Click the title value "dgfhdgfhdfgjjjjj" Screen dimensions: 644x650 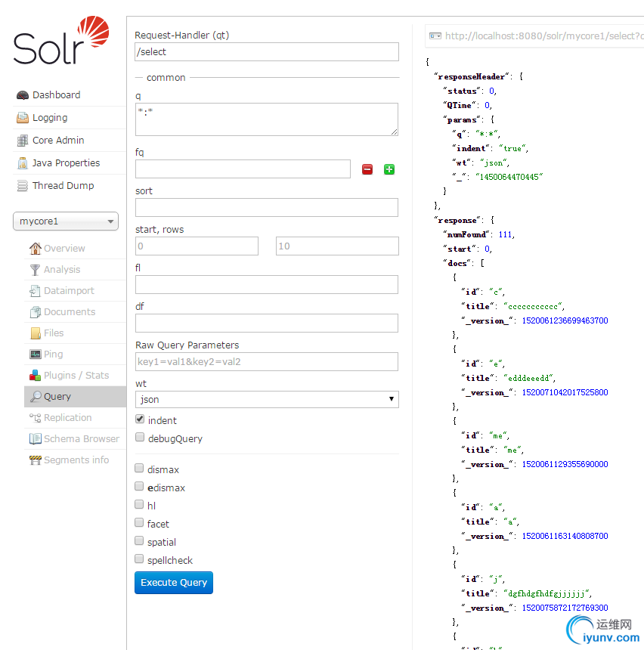(x=546, y=594)
